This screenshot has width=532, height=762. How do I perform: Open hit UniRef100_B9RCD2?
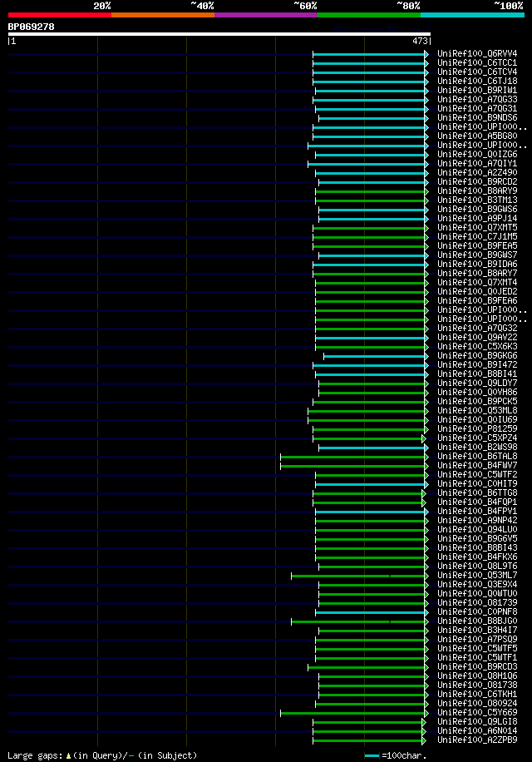(x=477, y=181)
